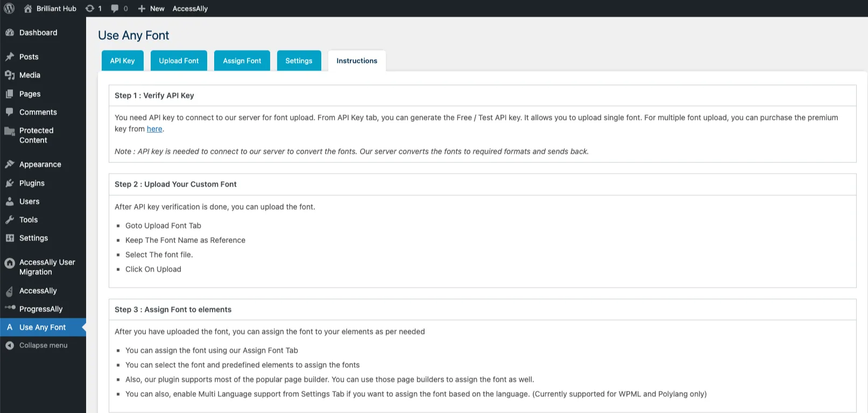Open the Media library icon
The height and width of the screenshot is (413, 868).
pos(10,75)
